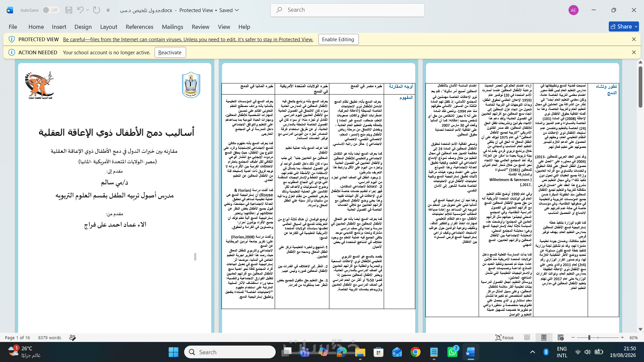Open the weather widget showing 26°C
Screen dimensions: 644x362
coord(24,352)
